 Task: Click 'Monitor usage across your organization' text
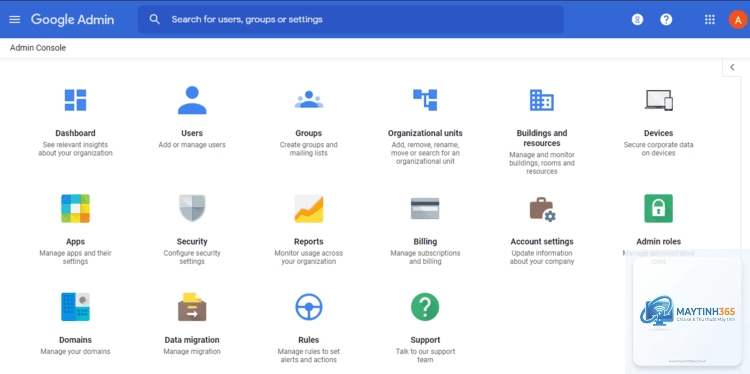pos(309,257)
